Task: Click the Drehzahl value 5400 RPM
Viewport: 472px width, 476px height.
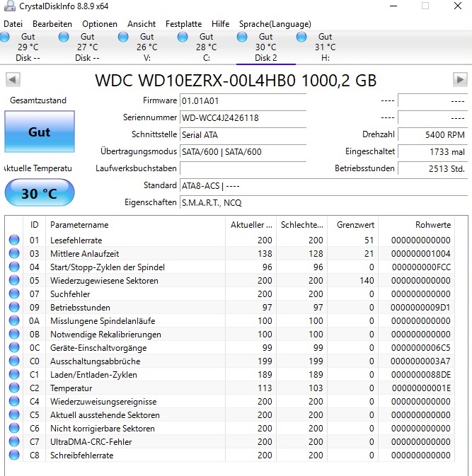Action: pos(432,134)
